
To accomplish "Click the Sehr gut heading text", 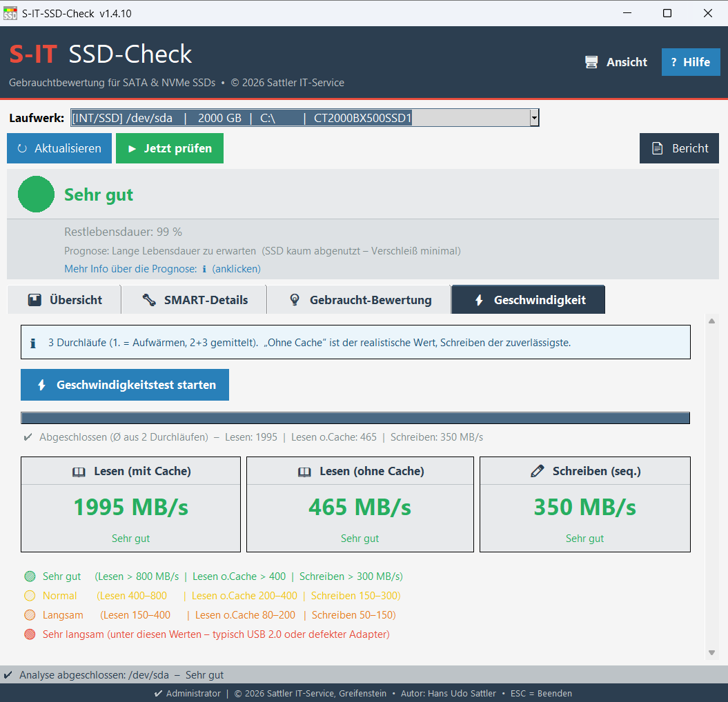I will click(99, 195).
